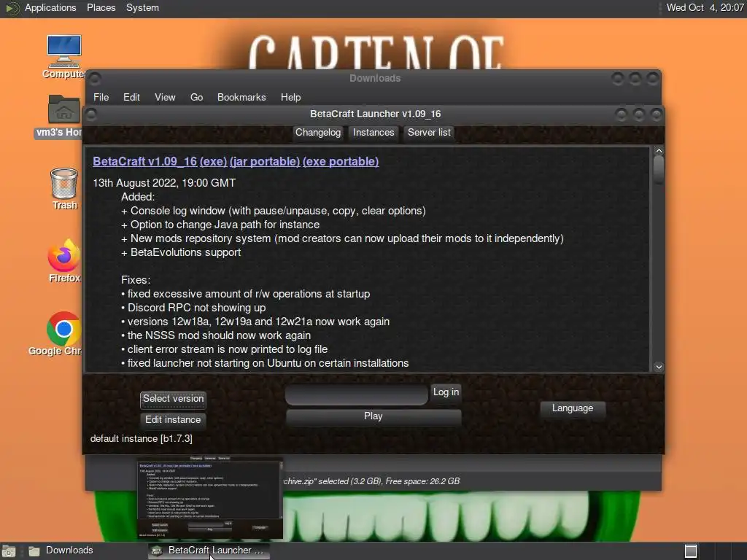Switch to the Instances tab
This screenshot has width=747, height=560.
point(373,133)
